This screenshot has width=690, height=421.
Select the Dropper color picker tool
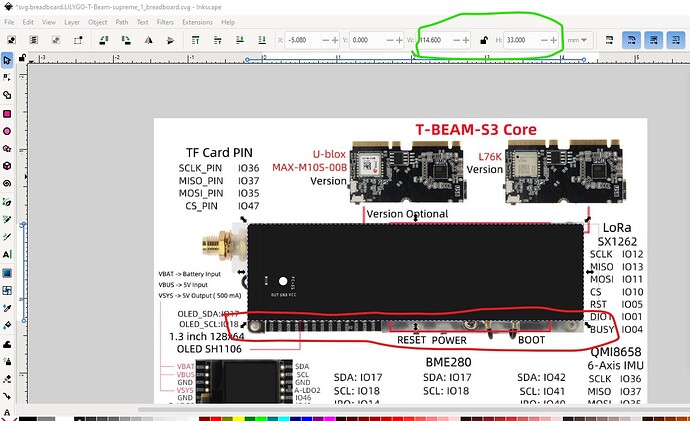(x=7, y=308)
